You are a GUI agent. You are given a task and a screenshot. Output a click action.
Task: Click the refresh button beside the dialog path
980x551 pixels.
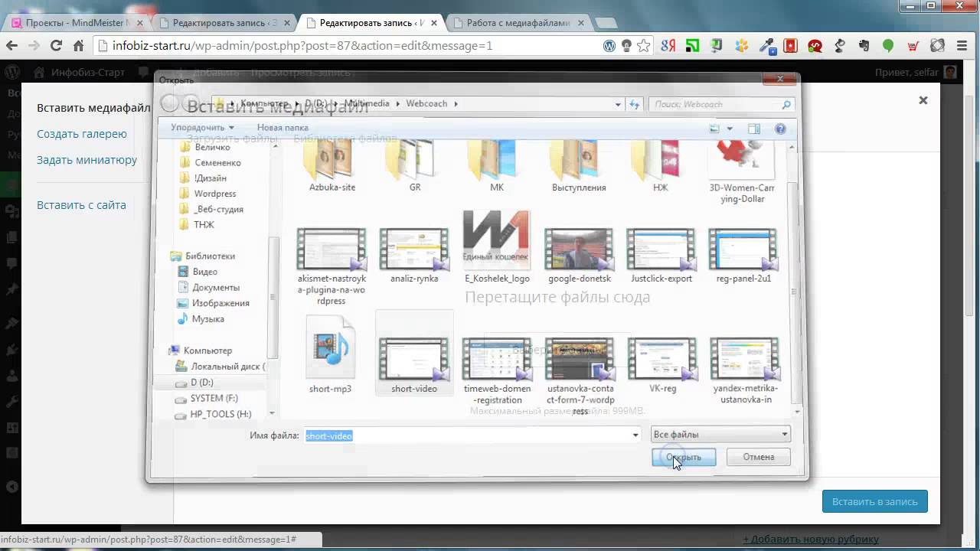pyautogui.click(x=635, y=104)
